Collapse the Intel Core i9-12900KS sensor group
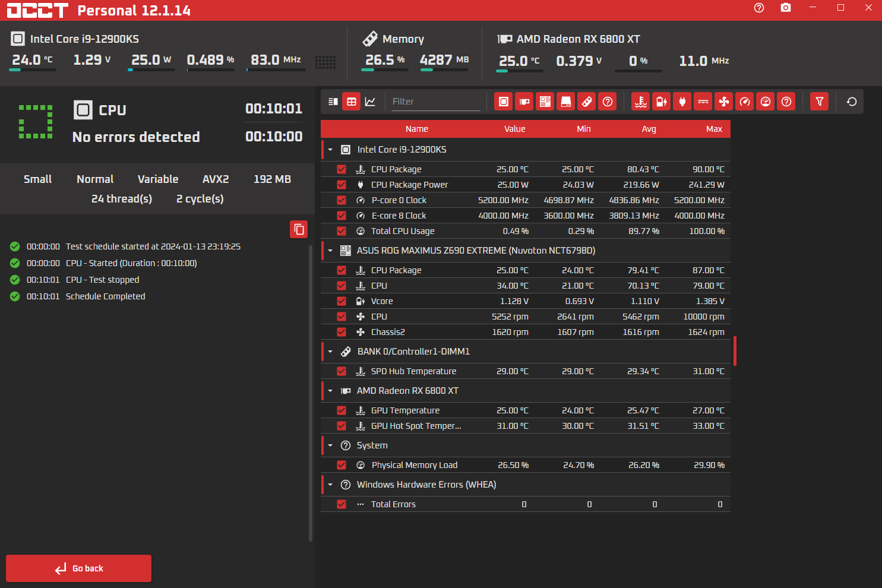This screenshot has width=882, height=588. 331,150
